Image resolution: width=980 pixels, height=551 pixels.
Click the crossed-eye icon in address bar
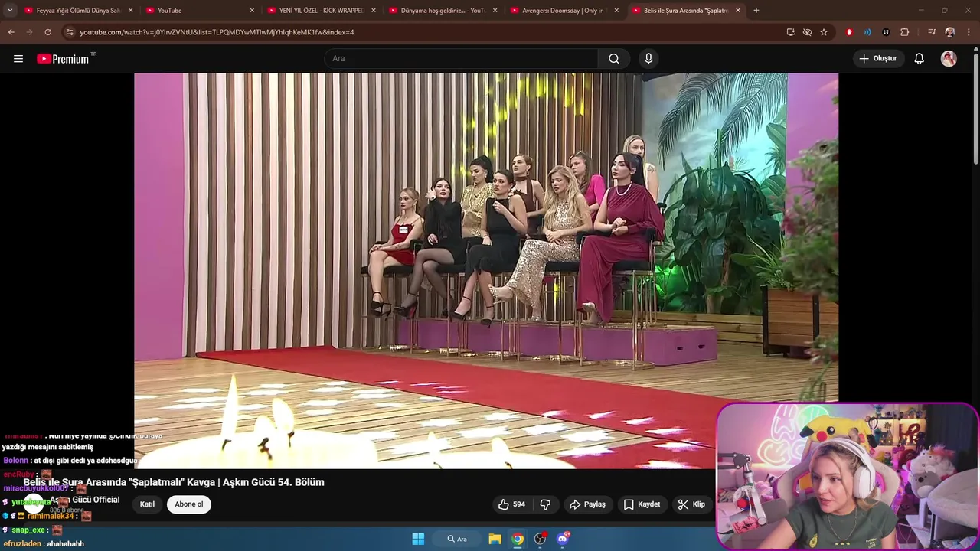(807, 32)
